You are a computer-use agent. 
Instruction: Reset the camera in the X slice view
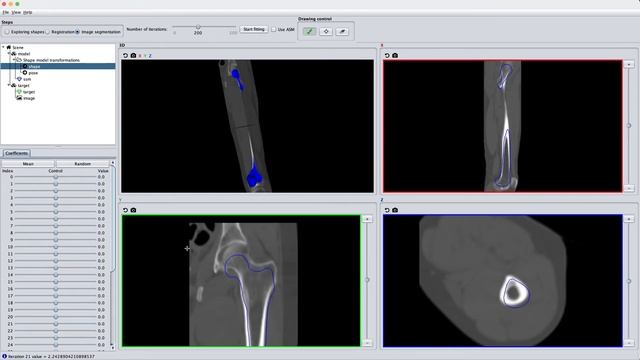coord(387,56)
